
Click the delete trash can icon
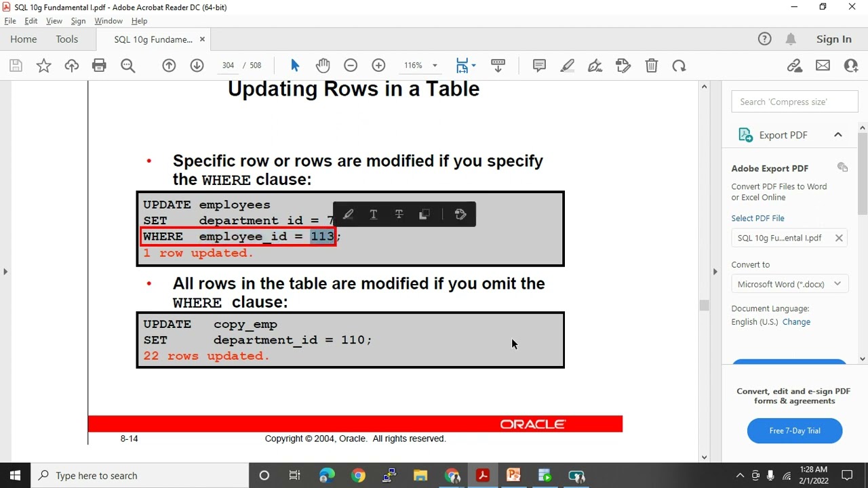[x=651, y=66]
